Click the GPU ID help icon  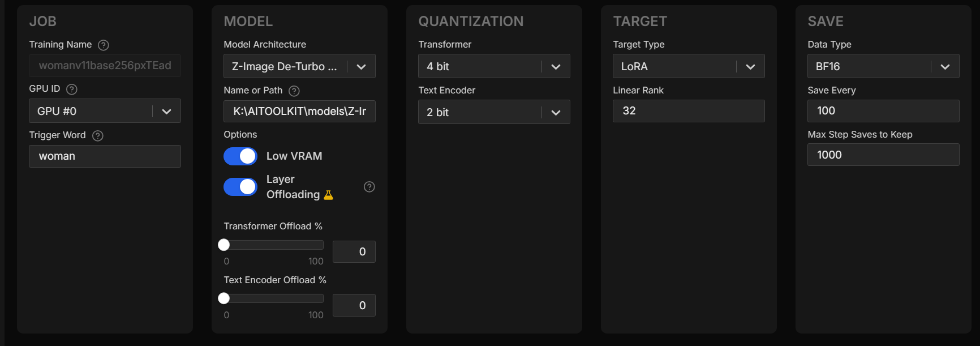coord(72,89)
